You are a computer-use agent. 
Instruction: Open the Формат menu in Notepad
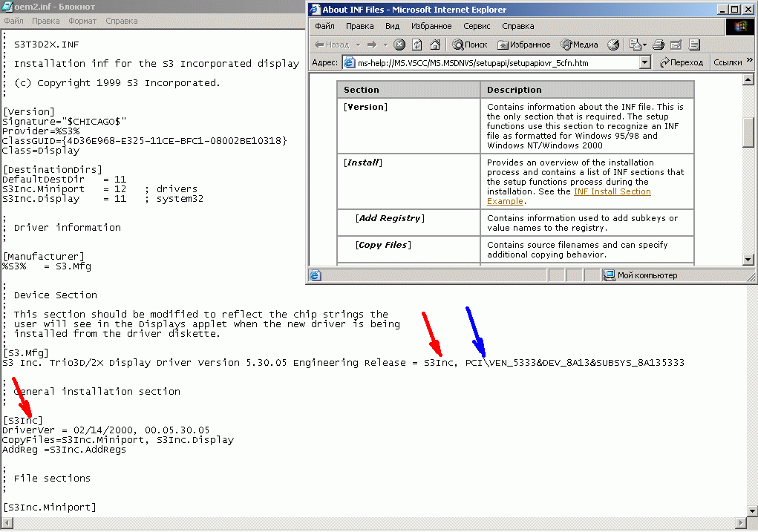point(82,21)
